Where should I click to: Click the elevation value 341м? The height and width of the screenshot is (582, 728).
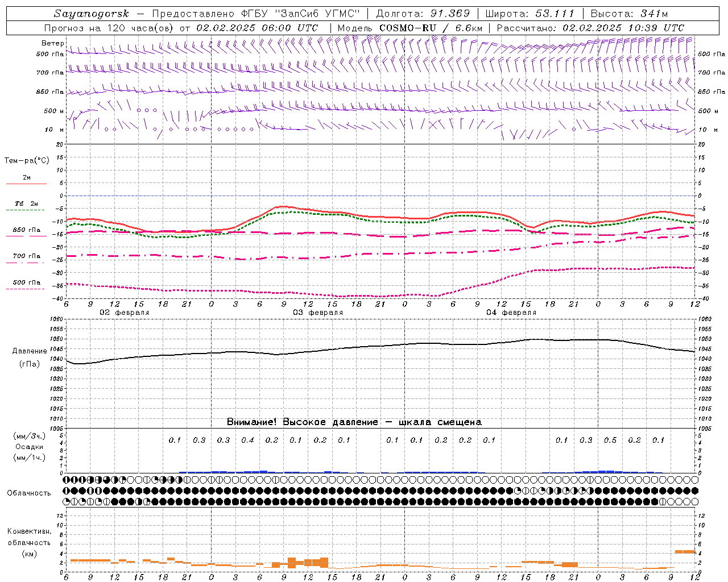click(x=653, y=14)
